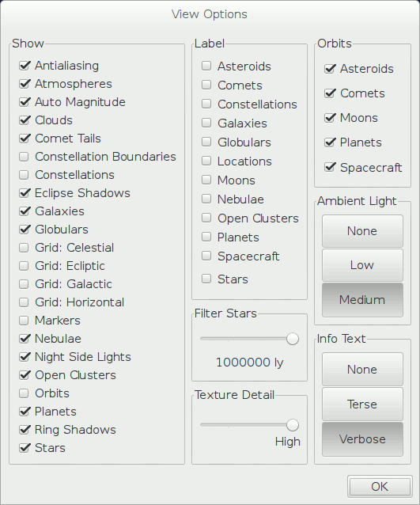Select Verbose info text
This screenshot has height=505, width=420.
click(362, 439)
